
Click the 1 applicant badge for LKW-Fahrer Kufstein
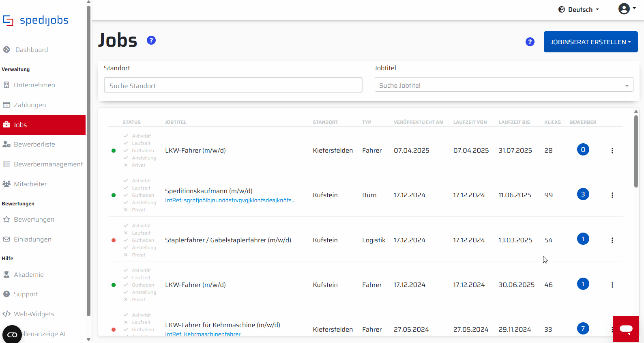(x=583, y=284)
